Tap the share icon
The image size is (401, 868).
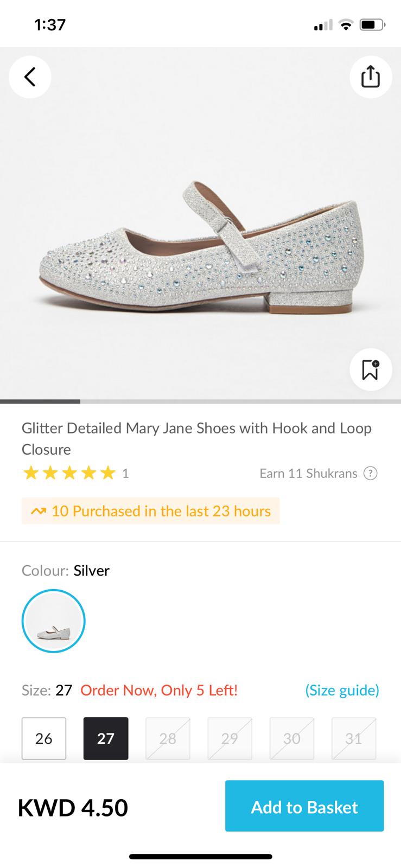point(371,76)
